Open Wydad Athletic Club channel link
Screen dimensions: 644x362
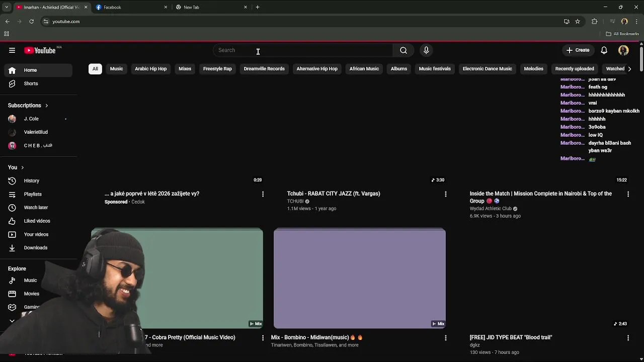click(491, 209)
